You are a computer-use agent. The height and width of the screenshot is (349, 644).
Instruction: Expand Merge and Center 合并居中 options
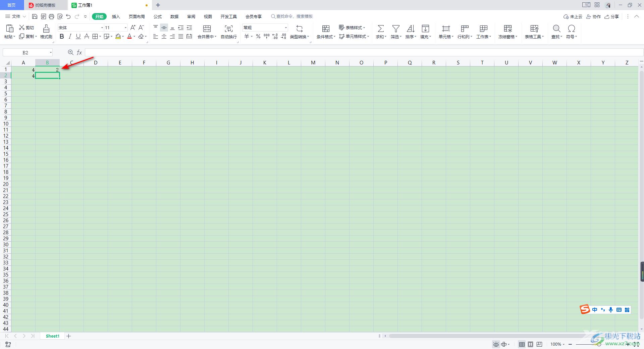pyautogui.click(x=216, y=37)
